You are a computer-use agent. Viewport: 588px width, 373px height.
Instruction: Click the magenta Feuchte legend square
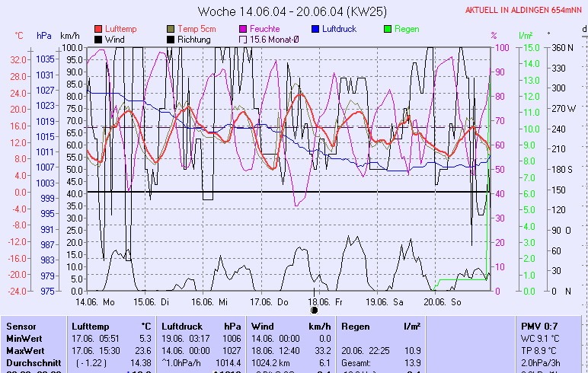click(244, 28)
